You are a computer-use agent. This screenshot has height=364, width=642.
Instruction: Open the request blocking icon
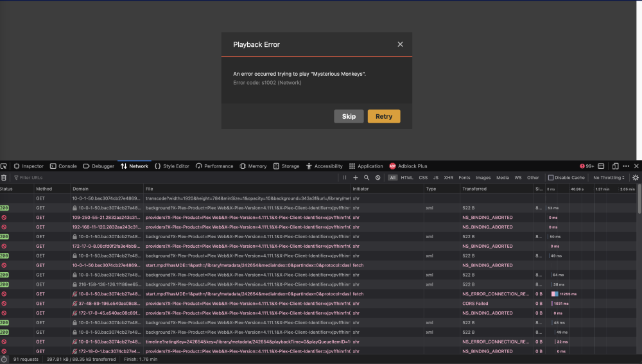tap(378, 178)
